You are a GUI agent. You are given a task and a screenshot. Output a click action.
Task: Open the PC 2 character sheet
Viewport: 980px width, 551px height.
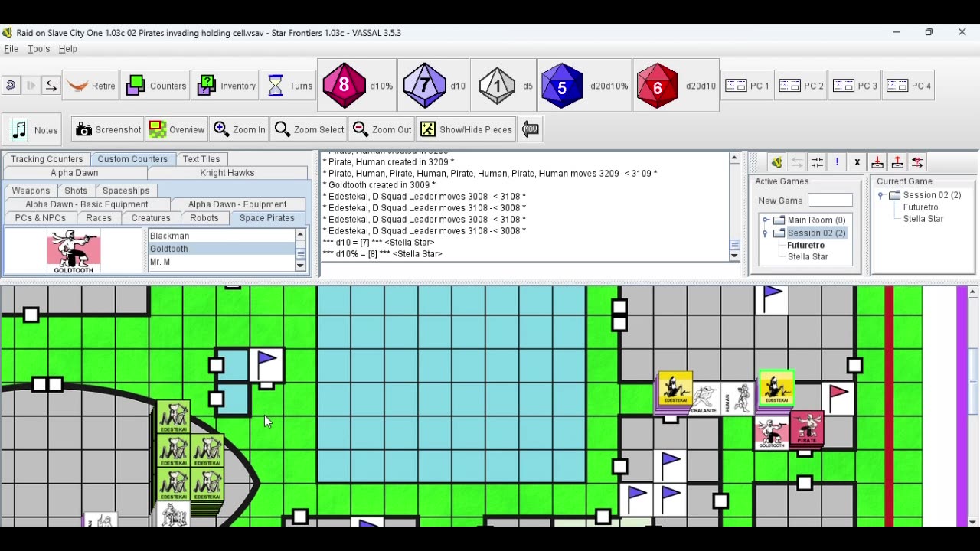(801, 86)
